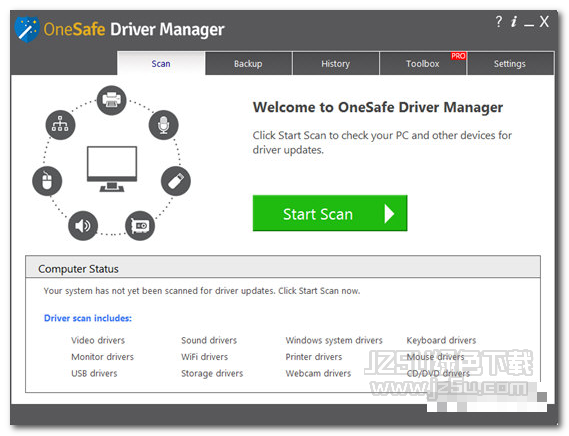Click 'Windows system drivers' text
This screenshot has width=569, height=436.
click(334, 340)
